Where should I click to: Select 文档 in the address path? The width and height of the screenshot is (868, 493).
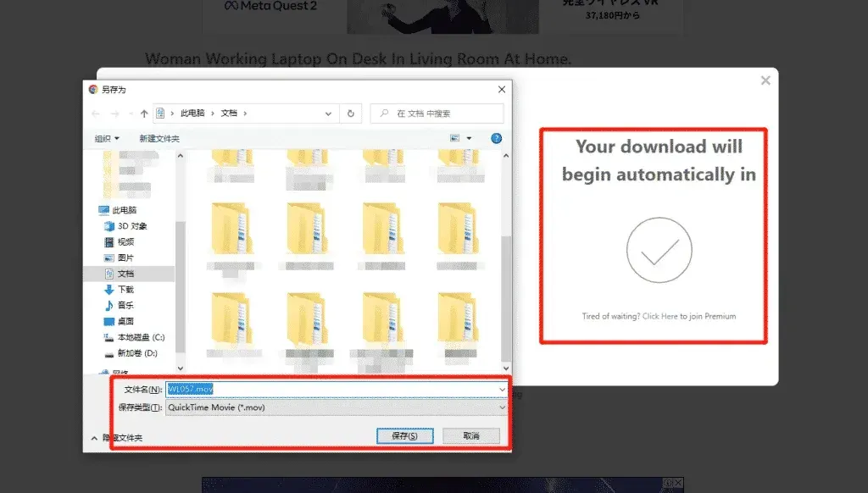tap(229, 113)
